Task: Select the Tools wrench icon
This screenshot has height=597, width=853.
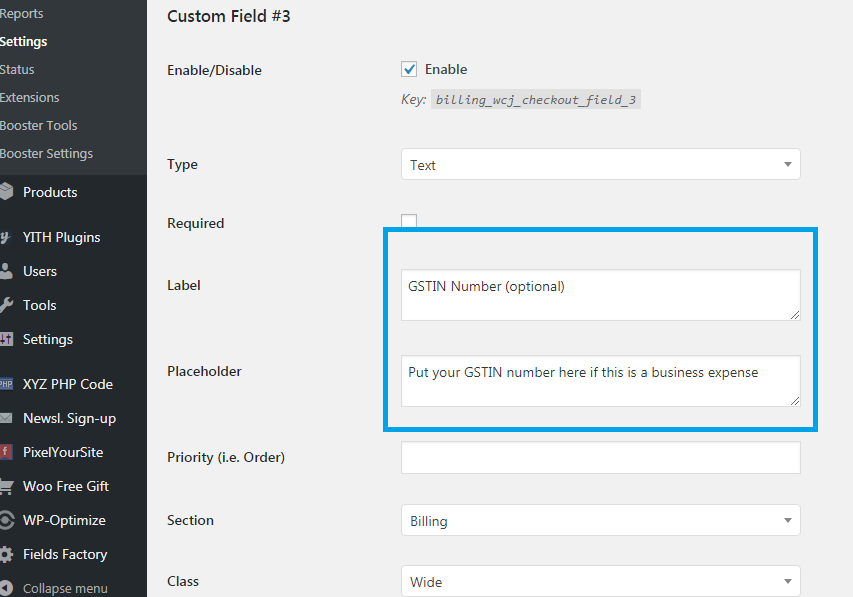Action: tap(6, 305)
